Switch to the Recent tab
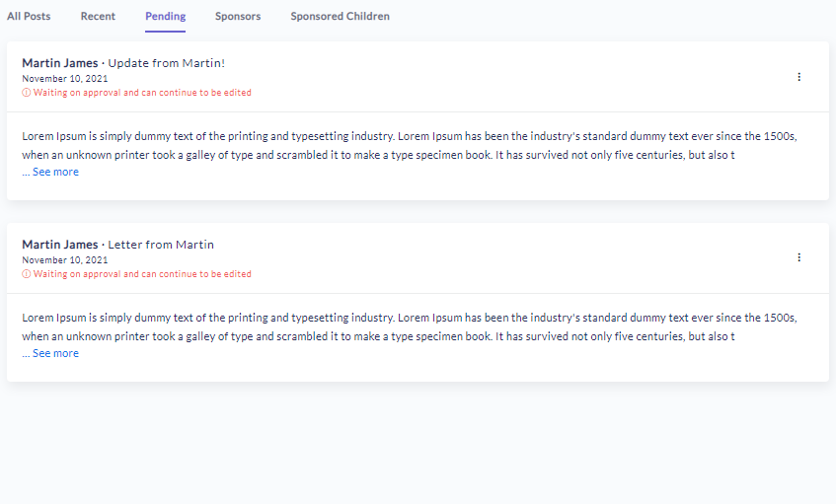836x504 pixels. 98,17
